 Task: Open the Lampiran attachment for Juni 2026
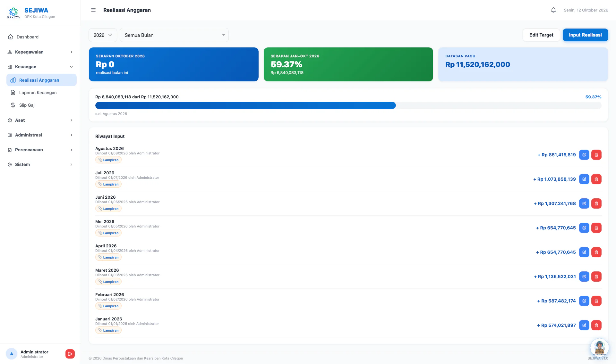tap(108, 209)
